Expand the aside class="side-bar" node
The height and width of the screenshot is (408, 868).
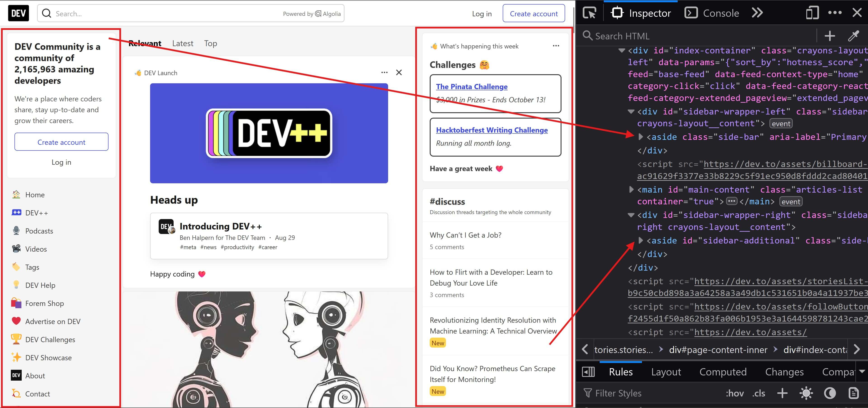tap(641, 137)
